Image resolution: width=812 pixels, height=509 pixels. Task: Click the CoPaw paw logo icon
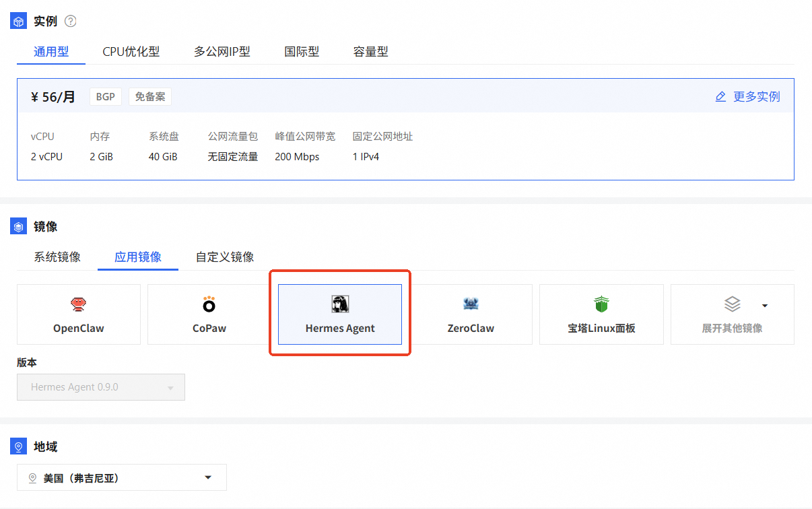click(x=209, y=305)
